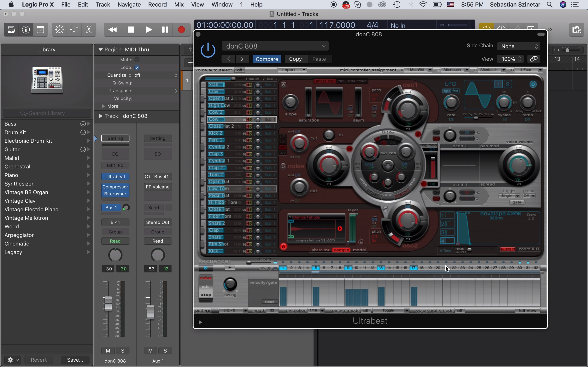The width and height of the screenshot is (588, 367).
Task: Click the Ultrabeat instrument slot
Action: [115, 177]
